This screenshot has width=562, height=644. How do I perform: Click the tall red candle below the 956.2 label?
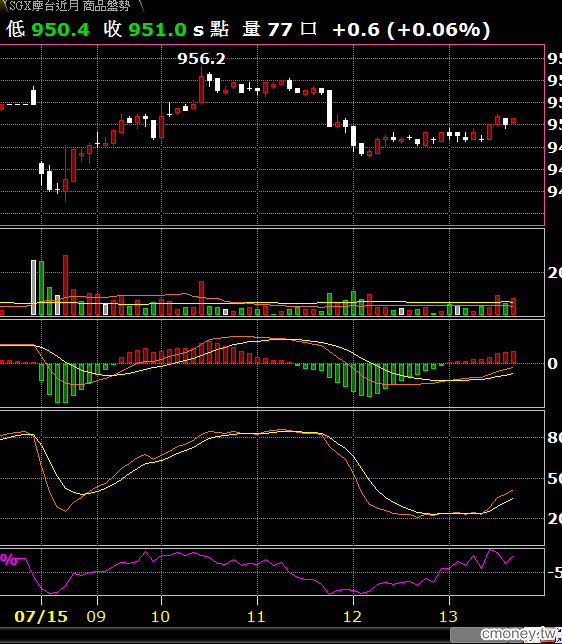point(201,85)
